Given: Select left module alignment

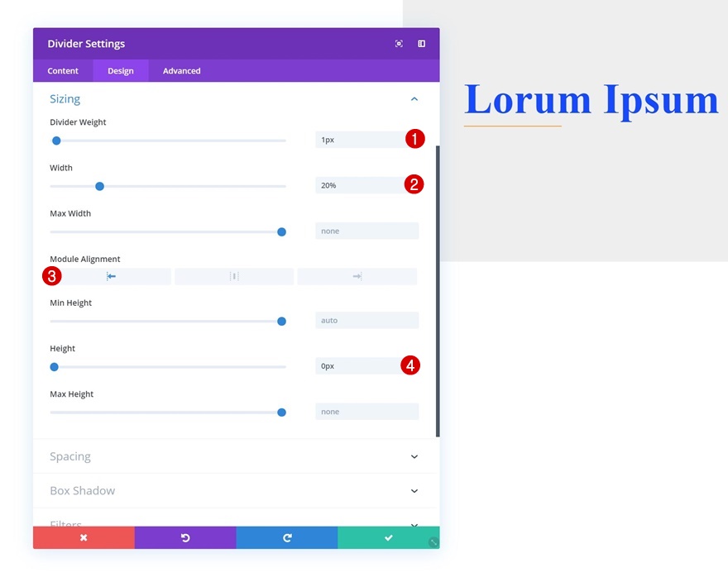Looking at the screenshot, I should pyautogui.click(x=111, y=276).
